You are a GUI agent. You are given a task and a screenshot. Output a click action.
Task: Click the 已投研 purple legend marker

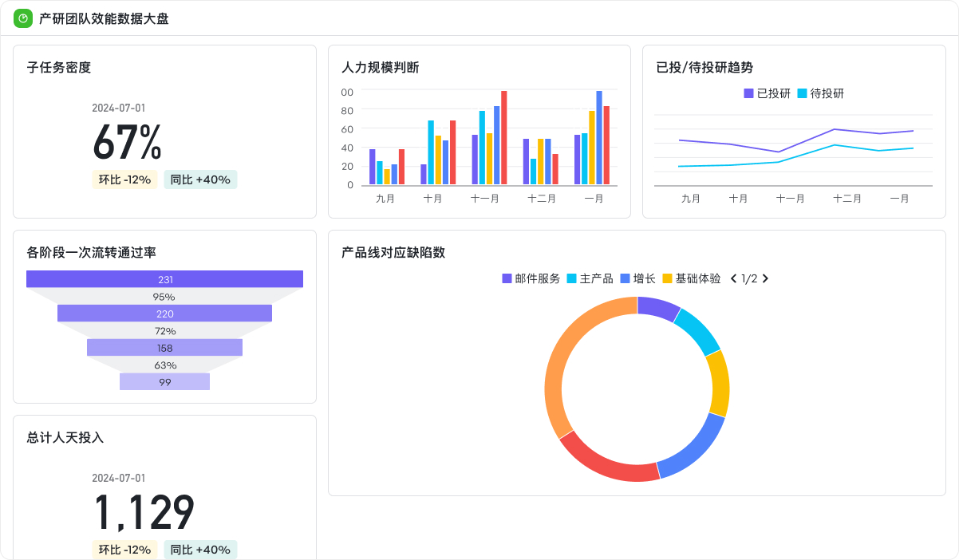[x=748, y=93]
